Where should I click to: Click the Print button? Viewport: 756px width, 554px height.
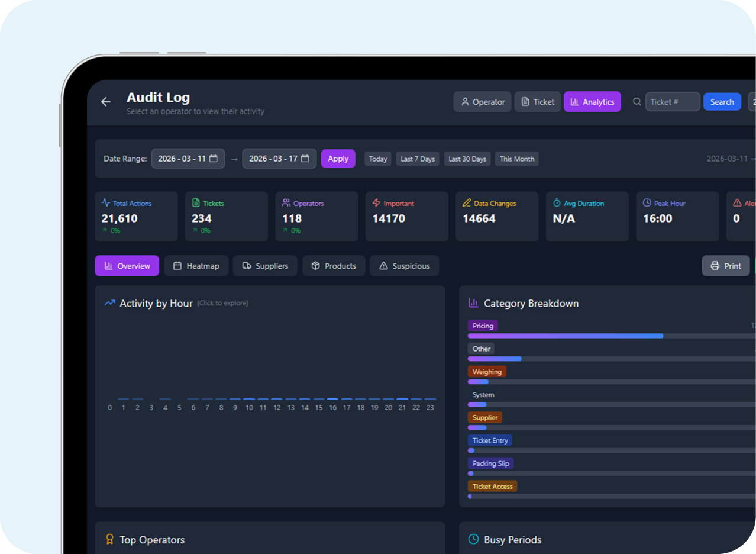click(x=726, y=266)
